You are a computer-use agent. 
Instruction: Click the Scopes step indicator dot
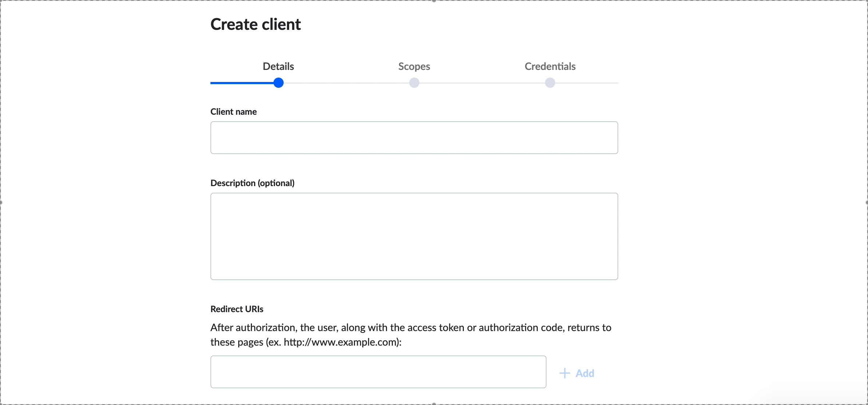414,83
